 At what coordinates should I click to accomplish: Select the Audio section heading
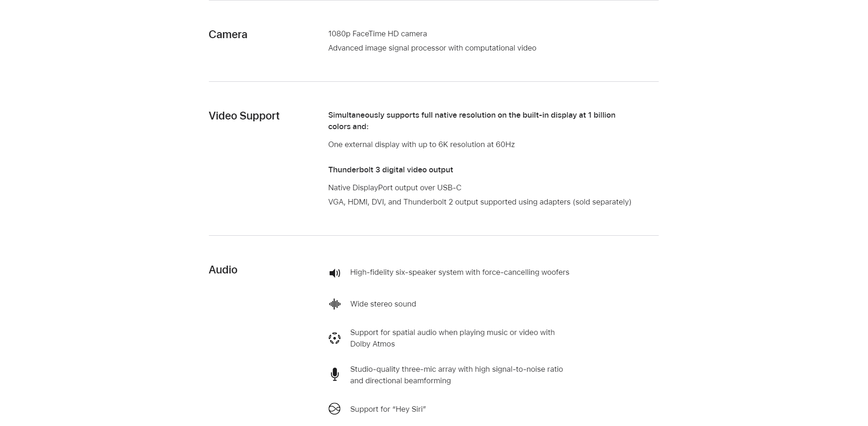tap(223, 270)
